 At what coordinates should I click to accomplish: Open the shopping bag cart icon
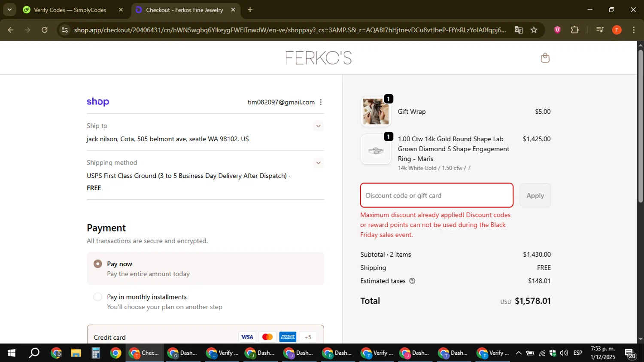(545, 58)
